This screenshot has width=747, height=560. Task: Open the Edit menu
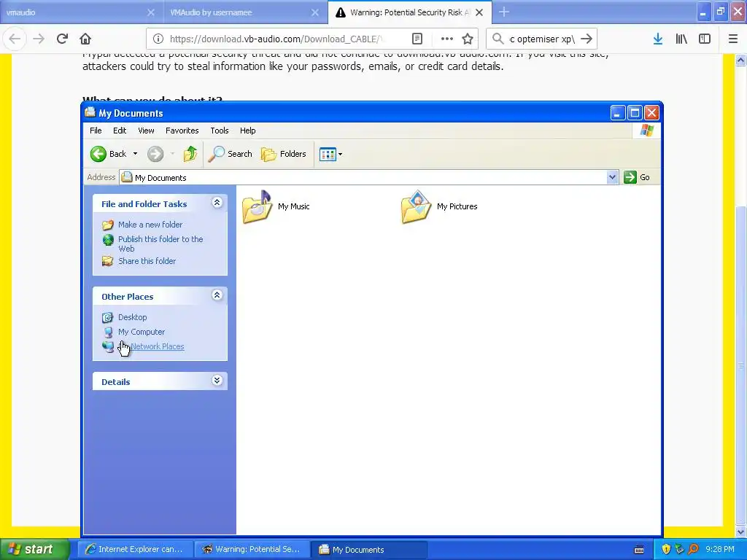[x=120, y=131]
